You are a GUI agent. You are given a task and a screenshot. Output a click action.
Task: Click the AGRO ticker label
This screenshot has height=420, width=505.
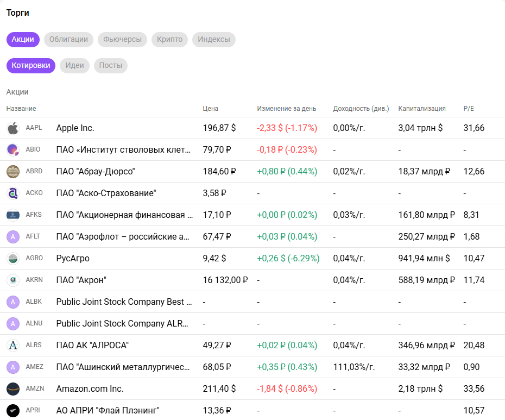34,258
